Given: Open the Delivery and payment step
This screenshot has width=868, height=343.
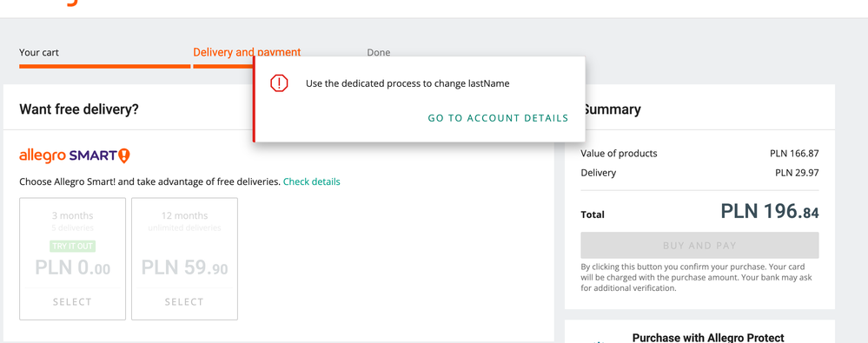Looking at the screenshot, I should point(247,53).
